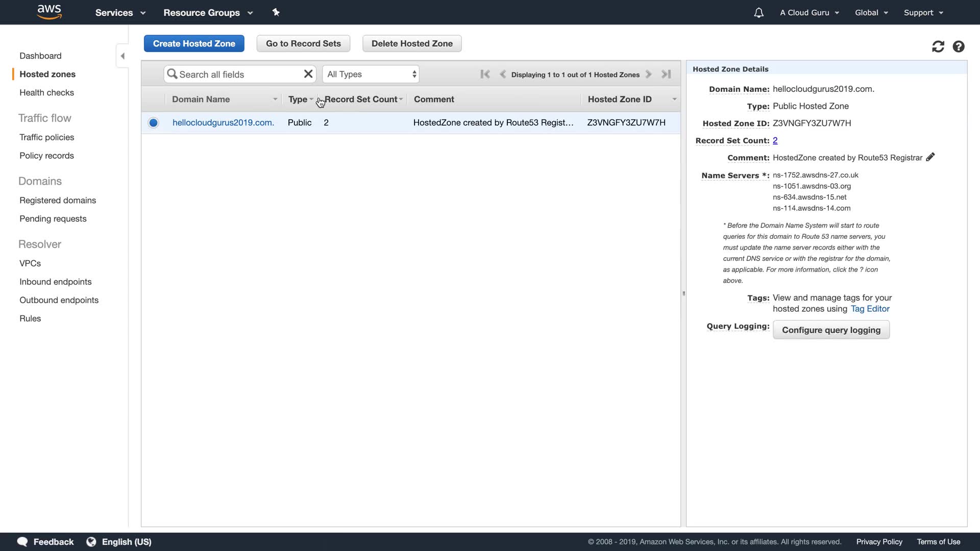Go to Registered domains
The image size is (980, 551).
tap(58, 200)
